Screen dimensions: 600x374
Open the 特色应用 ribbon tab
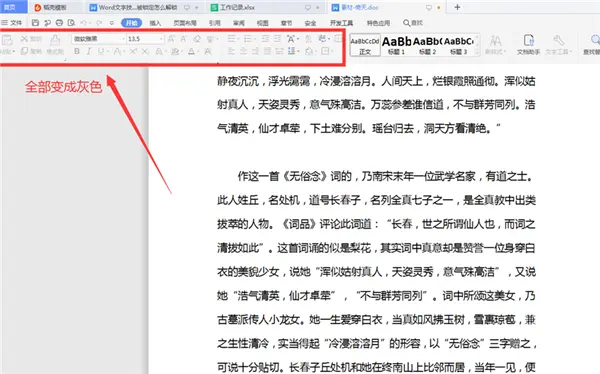pyautogui.click(x=378, y=23)
